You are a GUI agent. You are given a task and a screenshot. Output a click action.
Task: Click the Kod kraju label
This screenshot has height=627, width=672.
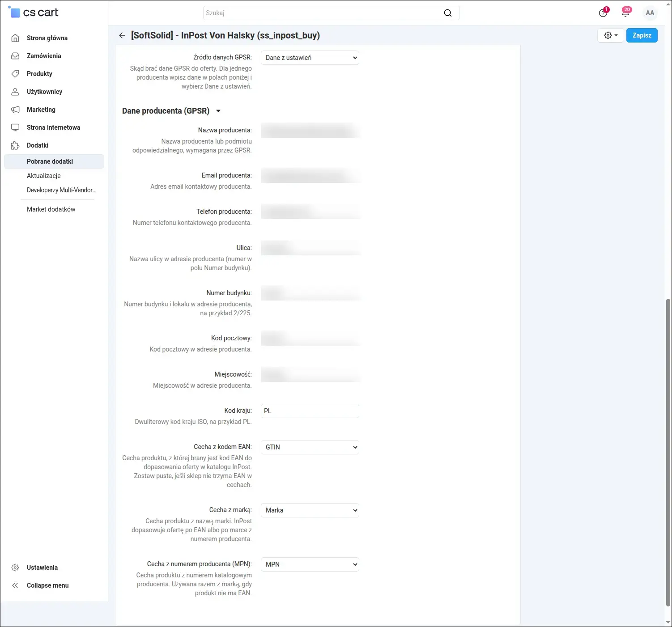238,411
